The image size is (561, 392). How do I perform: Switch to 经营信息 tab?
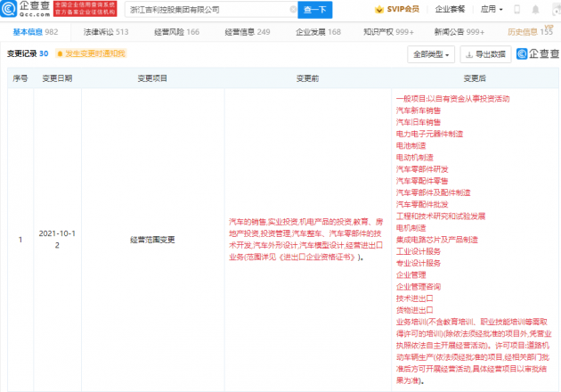(248, 32)
